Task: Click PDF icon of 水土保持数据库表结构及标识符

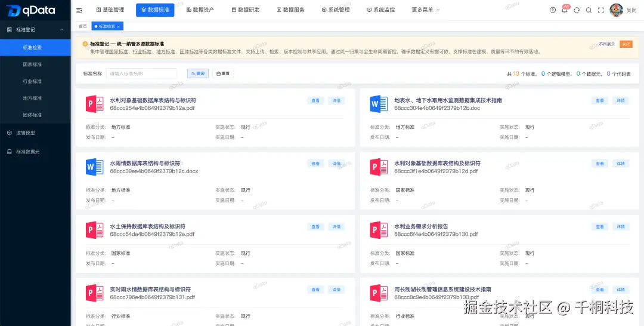Action: [x=94, y=230]
